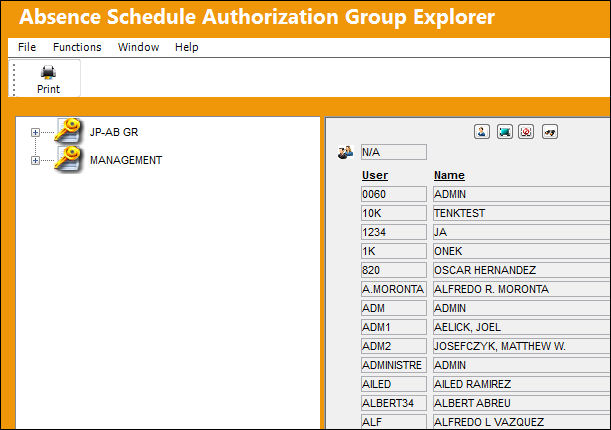Click the key icon for JP-AB GR
Viewport: 611px width, 430px height.
point(68,131)
